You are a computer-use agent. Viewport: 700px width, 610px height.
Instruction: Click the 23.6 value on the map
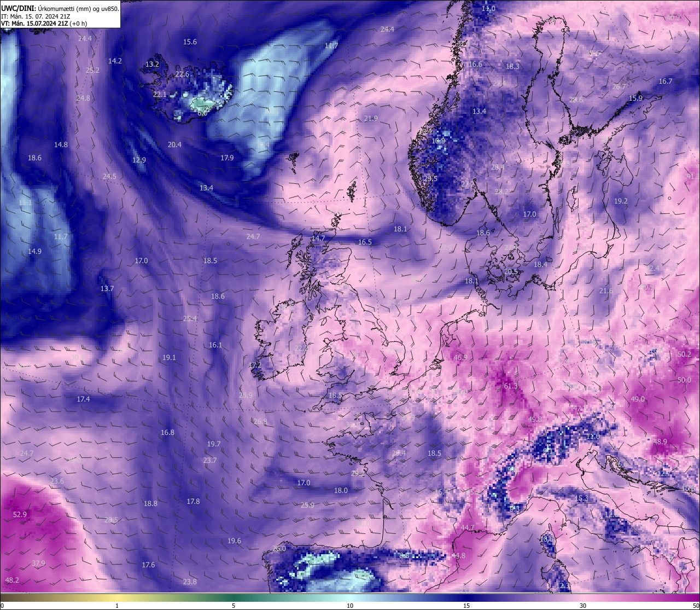click(57, 481)
